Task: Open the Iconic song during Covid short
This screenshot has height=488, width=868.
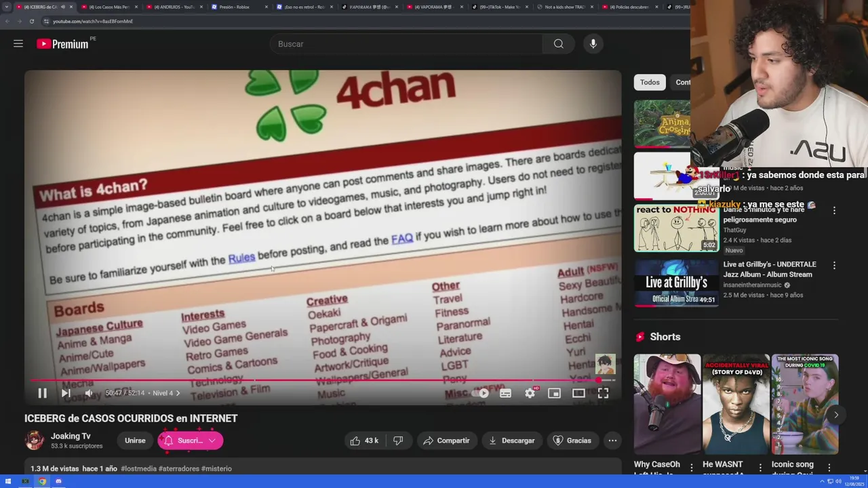Action: tap(805, 404)
